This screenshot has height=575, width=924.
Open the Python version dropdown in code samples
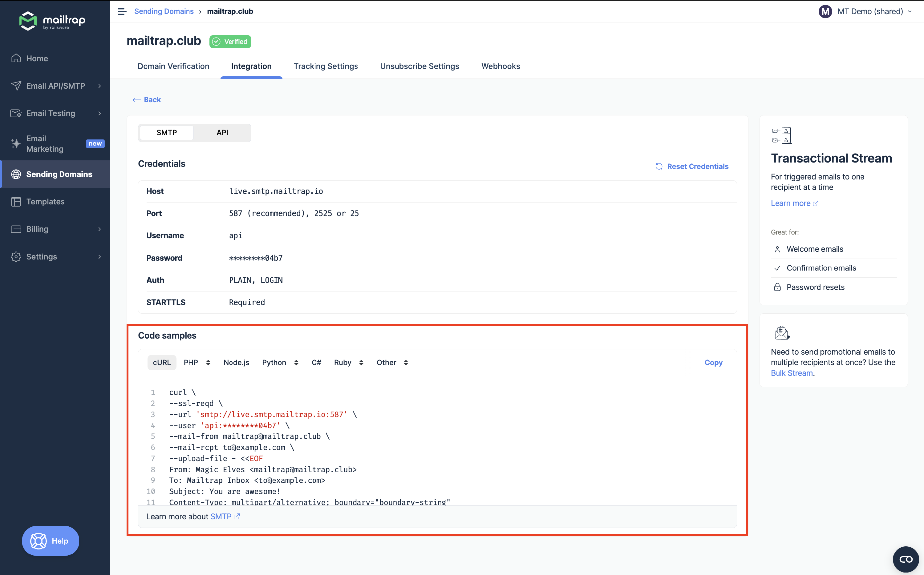point(297,362)
